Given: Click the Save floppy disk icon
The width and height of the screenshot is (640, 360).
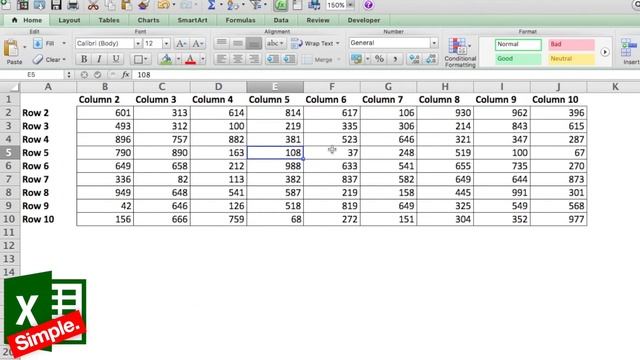Looking at the screenshot, I should point(56,5).
